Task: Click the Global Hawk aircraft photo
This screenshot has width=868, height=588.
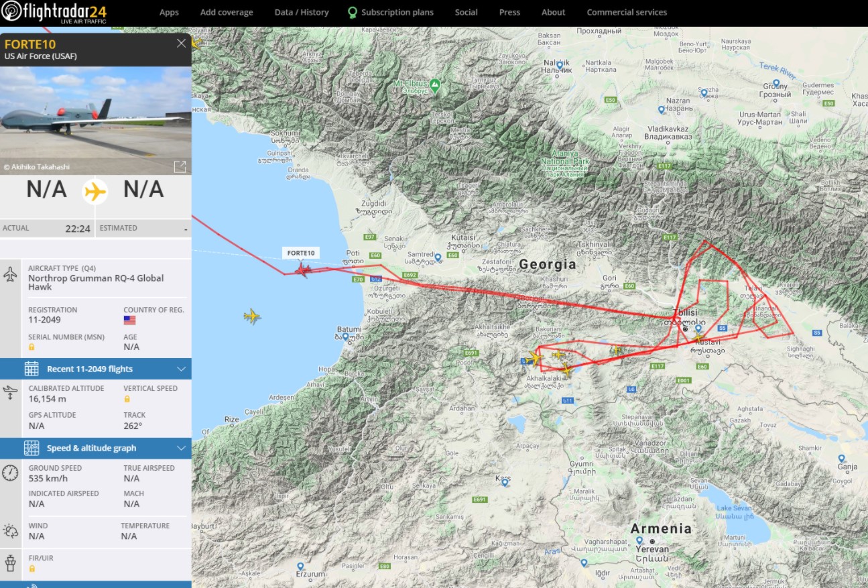Action: point(95,117)
